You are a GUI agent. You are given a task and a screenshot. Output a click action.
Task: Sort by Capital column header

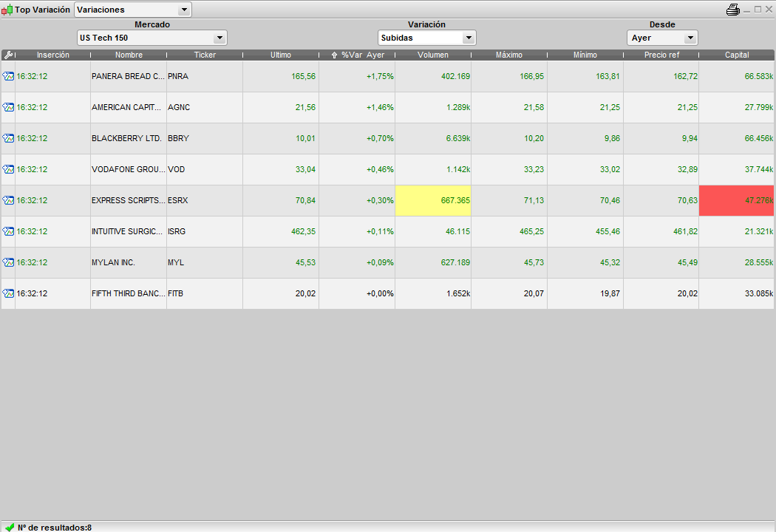737,55
